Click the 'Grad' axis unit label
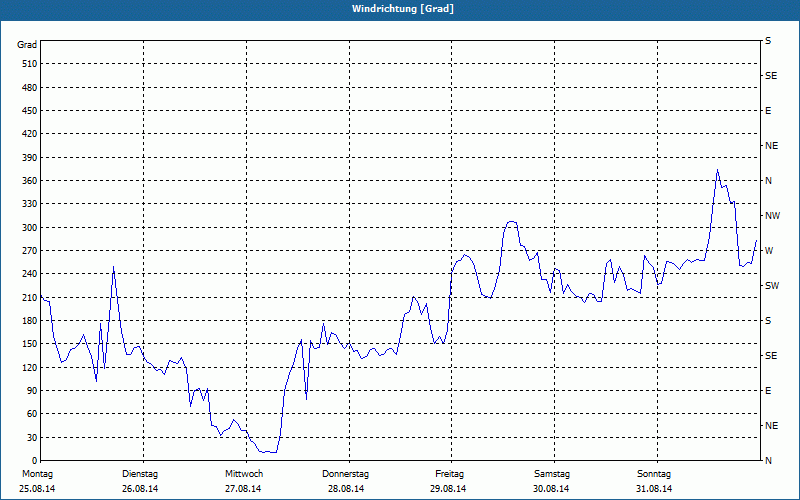 [27, 45]
